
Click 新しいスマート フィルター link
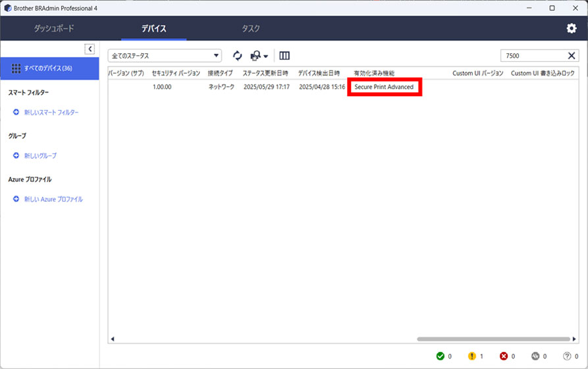point(51,113)
